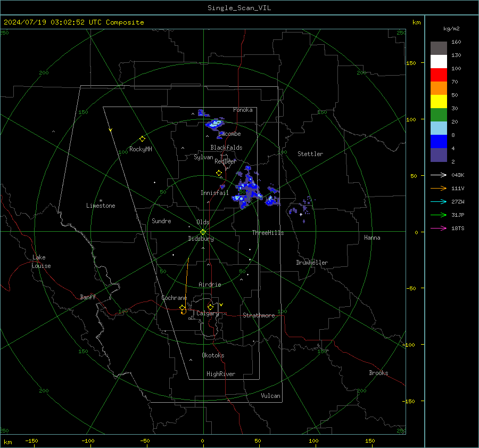Click the Single_Scan_VIL title text
Screen dimensions: 479x448
pyautogui.click(x=239, y=8)
